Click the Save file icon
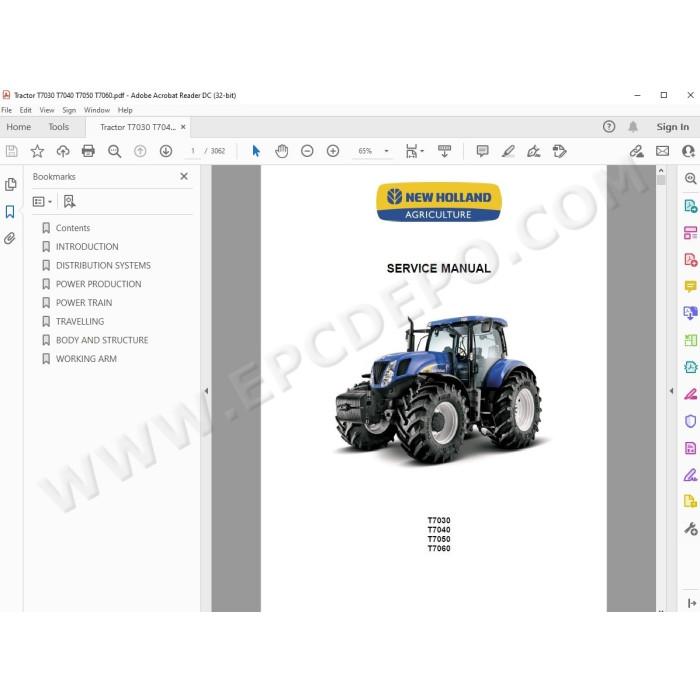This screenshot has height=700, width=700. click(12, 151)
